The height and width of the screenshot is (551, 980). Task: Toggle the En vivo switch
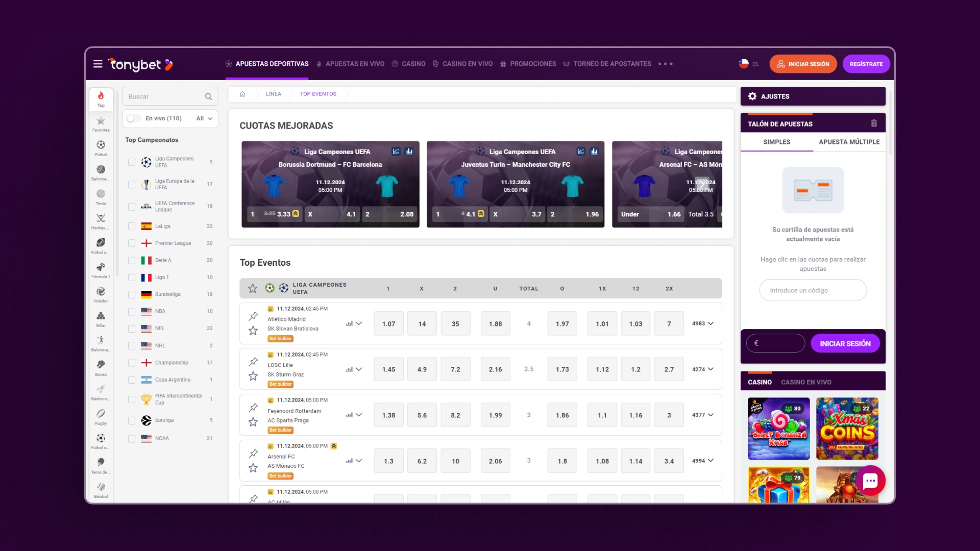[x=134, y=118]
